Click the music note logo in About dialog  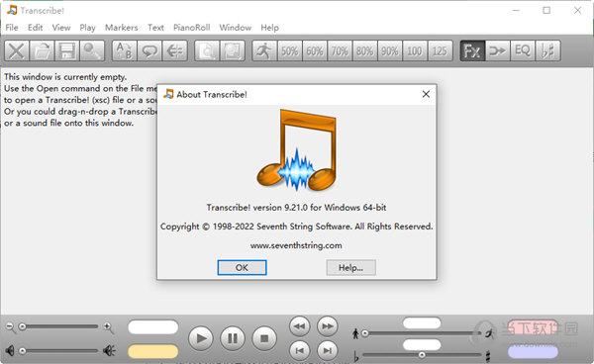coord(296,149)
